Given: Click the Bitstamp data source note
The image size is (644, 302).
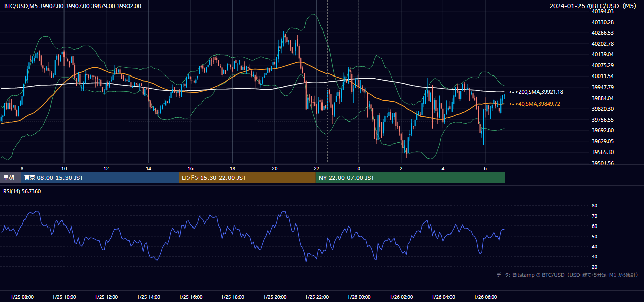Looking at the screenshot, I should [567, 275].
